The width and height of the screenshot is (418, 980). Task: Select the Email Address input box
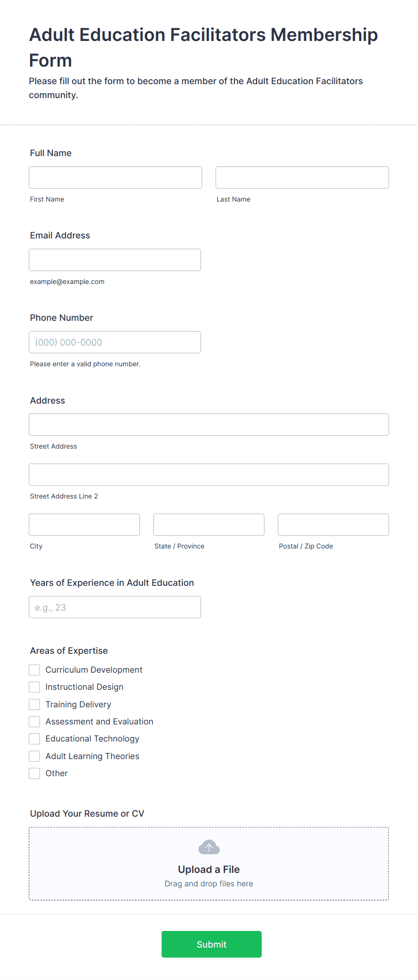115,260
